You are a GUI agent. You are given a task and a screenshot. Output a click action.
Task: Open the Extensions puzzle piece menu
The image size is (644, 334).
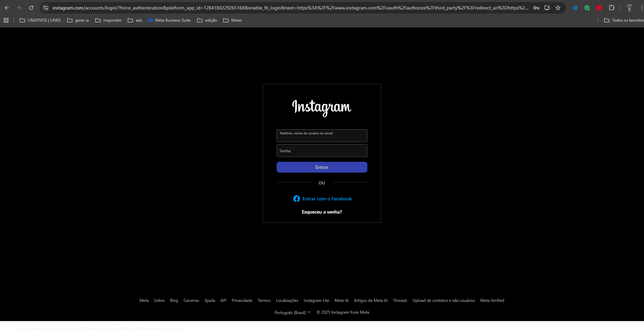(611, 8)
